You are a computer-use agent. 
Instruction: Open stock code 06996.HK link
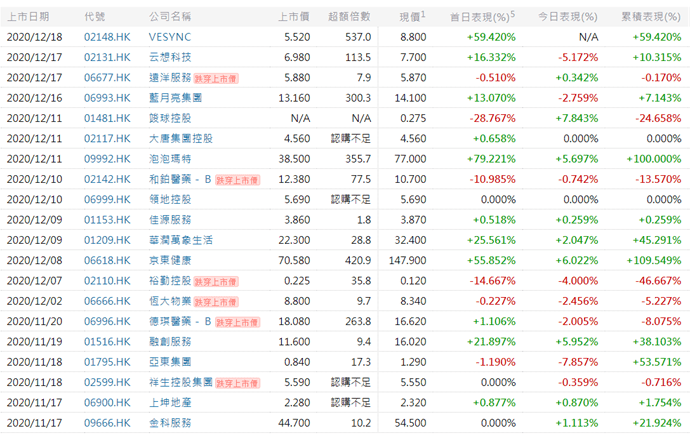pos(107,321)
